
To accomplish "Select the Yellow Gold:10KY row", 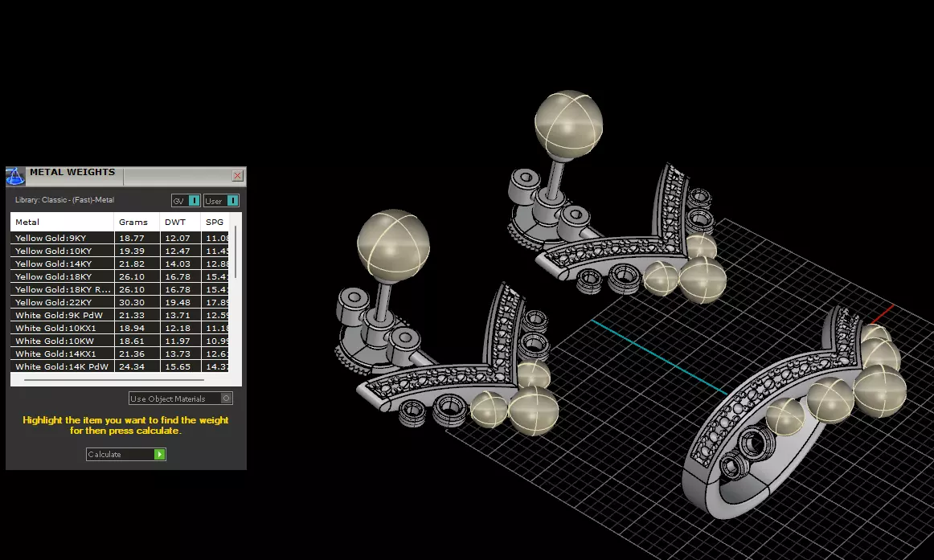I will tap(119, 251).
